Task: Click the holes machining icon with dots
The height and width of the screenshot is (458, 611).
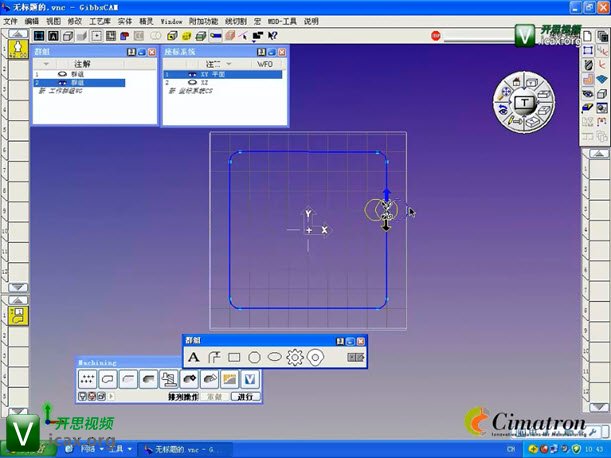Action: 88,379
